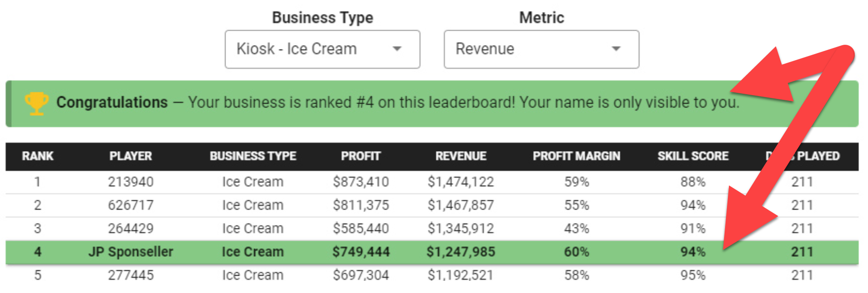Image resolution: width=868 pixels, height=293 pixels.
Task: Sort by REVENUE column header
Action: point(461,156)
